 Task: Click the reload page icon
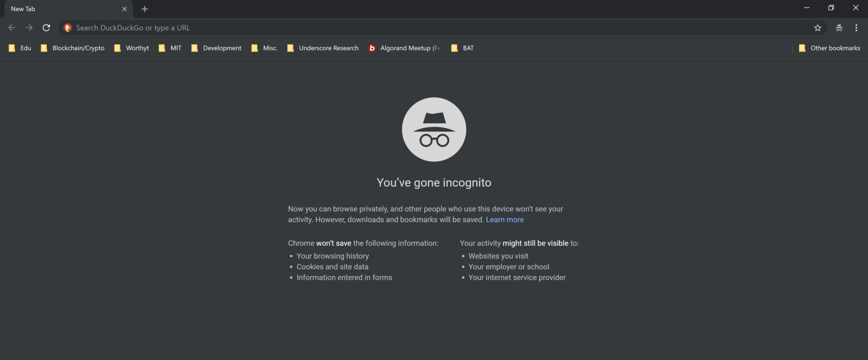point(47,28)
